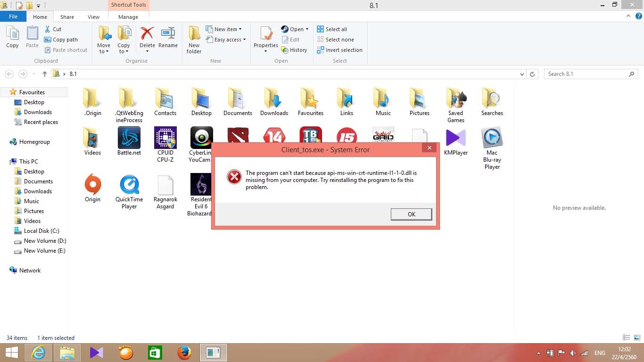Select the Origin shortcut icon

point(93,184)
